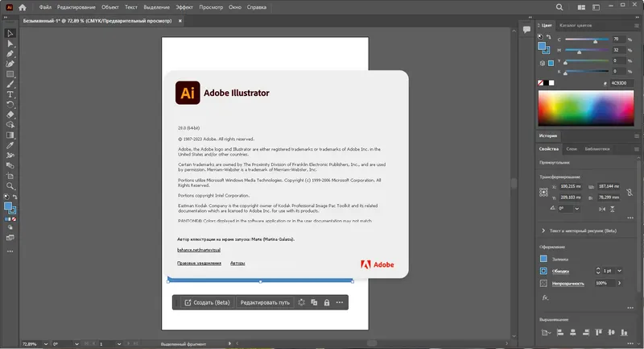Open Edit Toolbar three-dots at toolbar bottom
Screen dimensions: 644x349
coord(10,251)
